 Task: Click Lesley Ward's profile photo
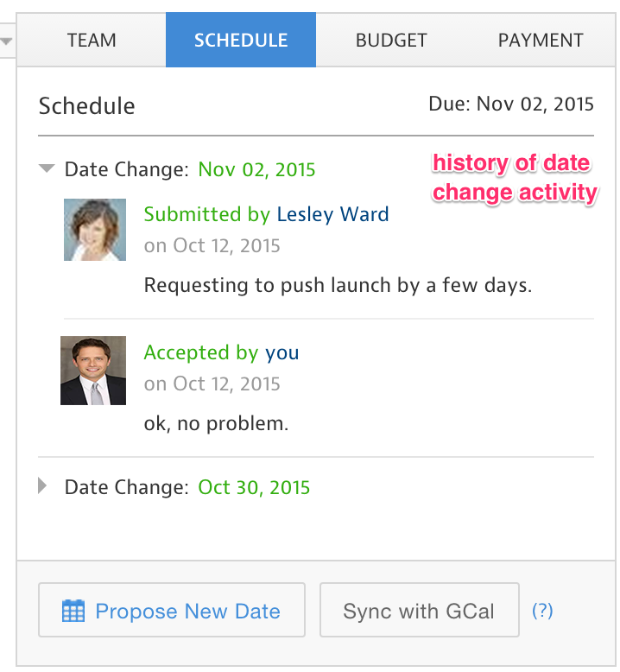(95, 230)
